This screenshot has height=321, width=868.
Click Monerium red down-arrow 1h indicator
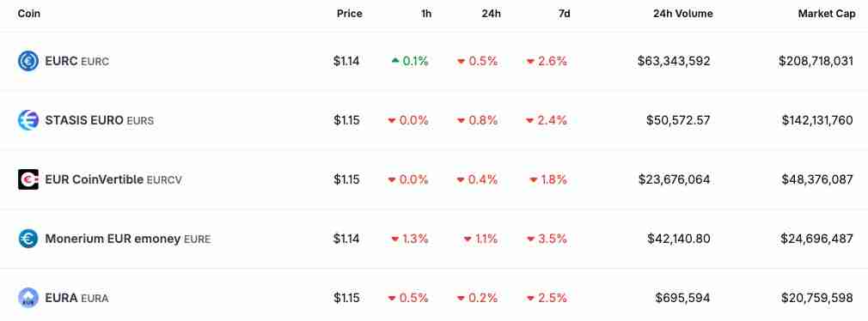(x=395, y=239)
